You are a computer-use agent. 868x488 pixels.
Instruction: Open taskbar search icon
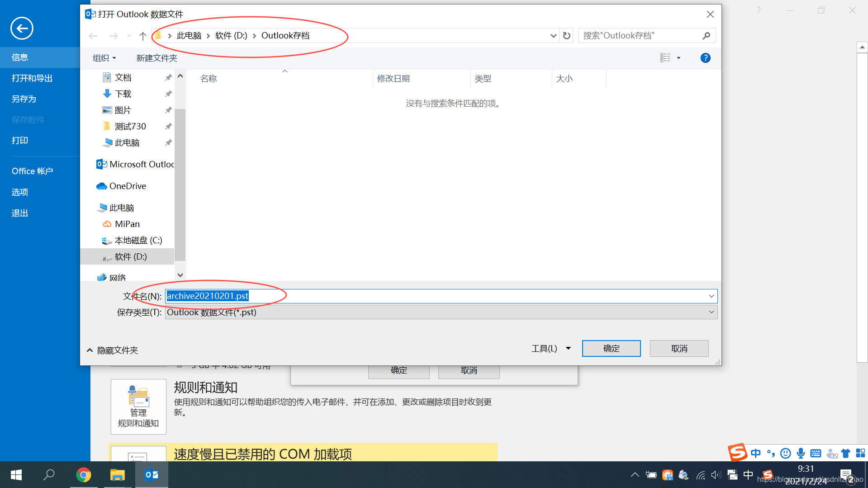pyautogui.click(x=49, y=475)
